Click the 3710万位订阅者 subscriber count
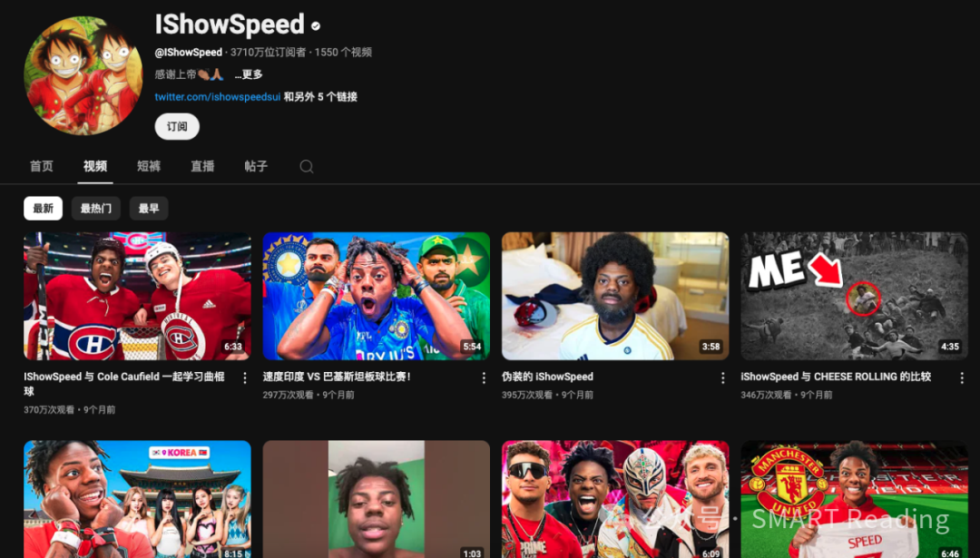 pyautogui.click(x=268, y=53)
